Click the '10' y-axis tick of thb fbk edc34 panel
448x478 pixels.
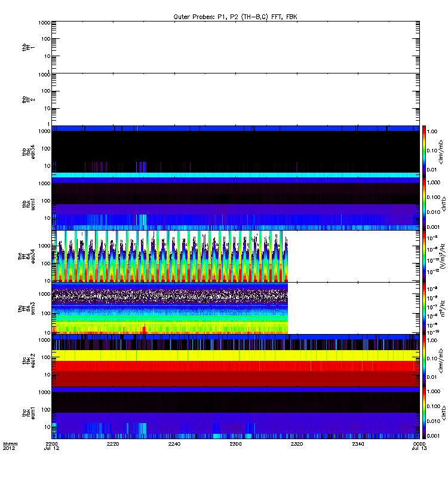47,166
